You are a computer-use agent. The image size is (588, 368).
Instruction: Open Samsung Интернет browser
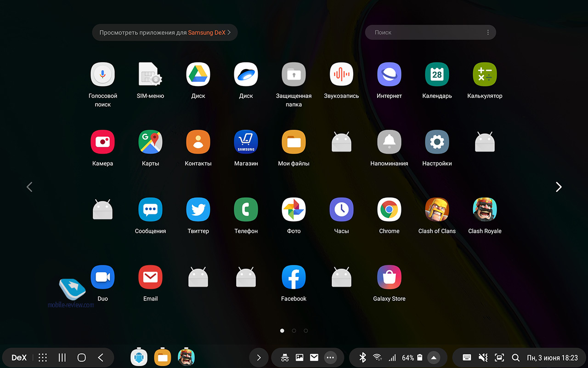coord(389,75)
